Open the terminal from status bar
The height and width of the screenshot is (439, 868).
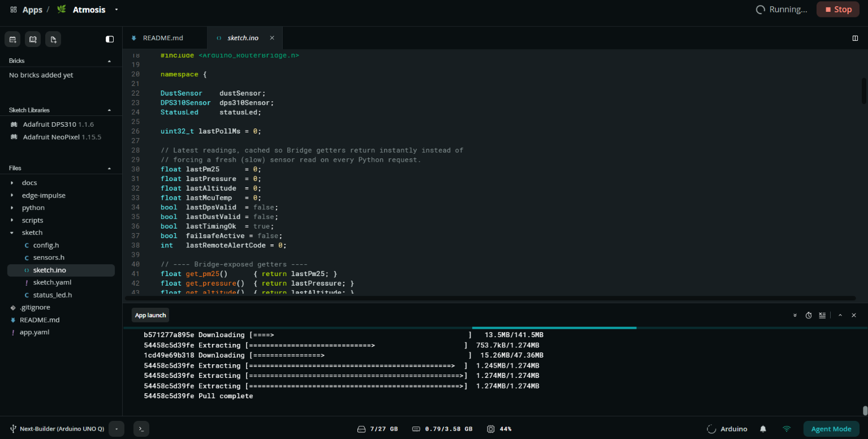(x=141, y=429)
